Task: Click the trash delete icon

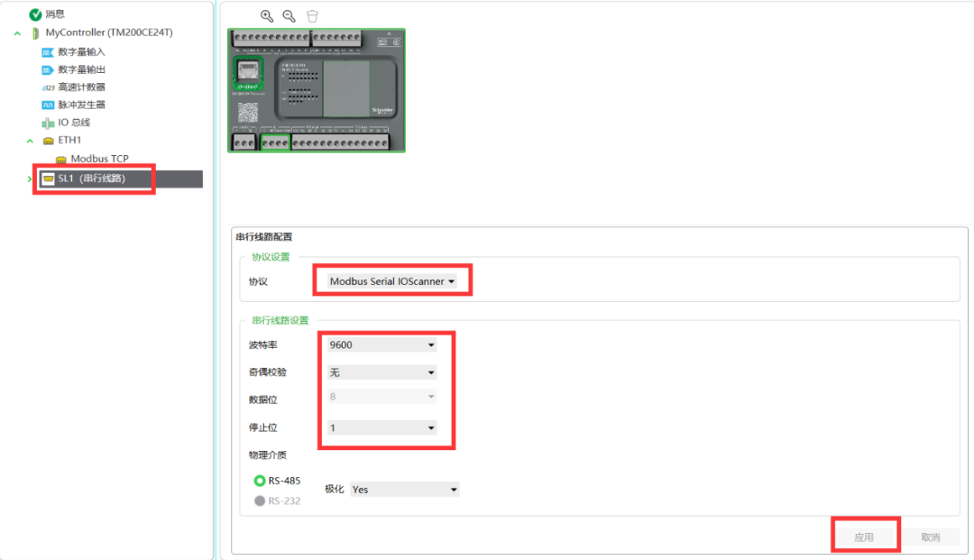Action: pyautogui.click(x=312, y=16)
